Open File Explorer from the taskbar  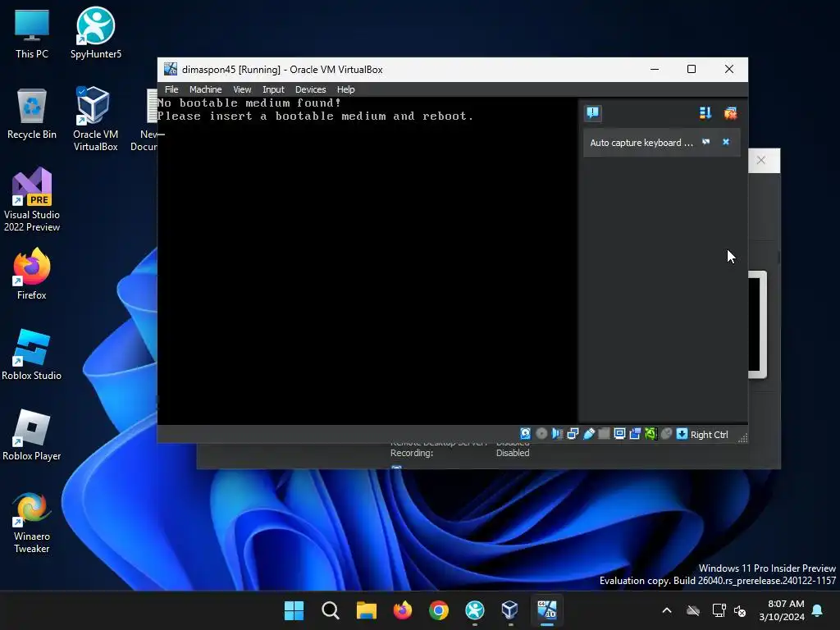367,610
